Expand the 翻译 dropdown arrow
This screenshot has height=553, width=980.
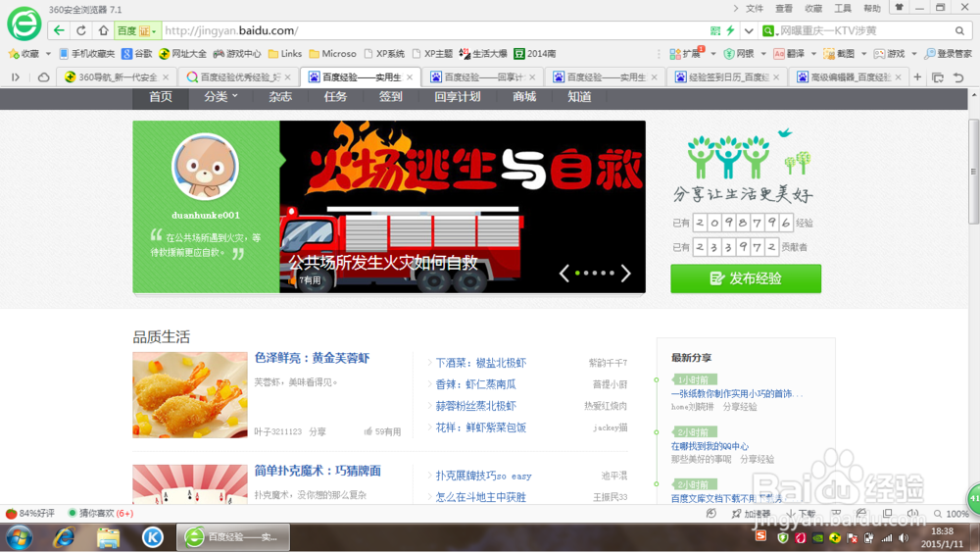point(813,54)
